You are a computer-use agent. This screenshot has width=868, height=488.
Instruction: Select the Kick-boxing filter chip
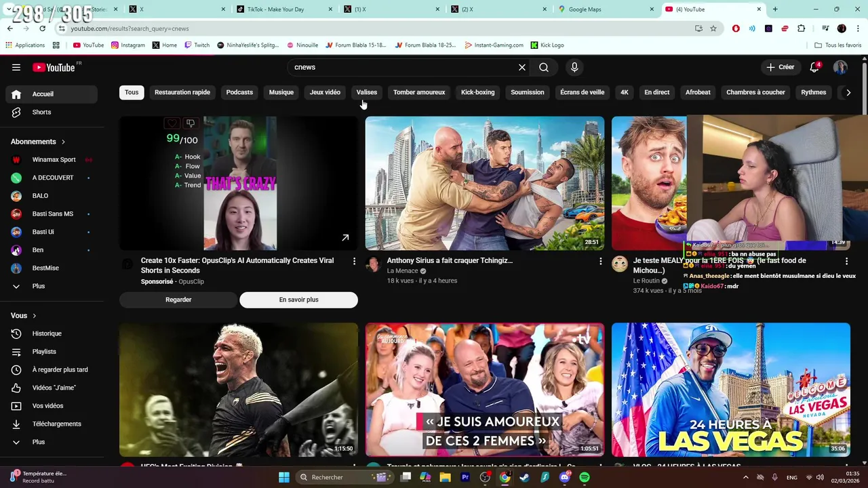[x=478, y=92]
